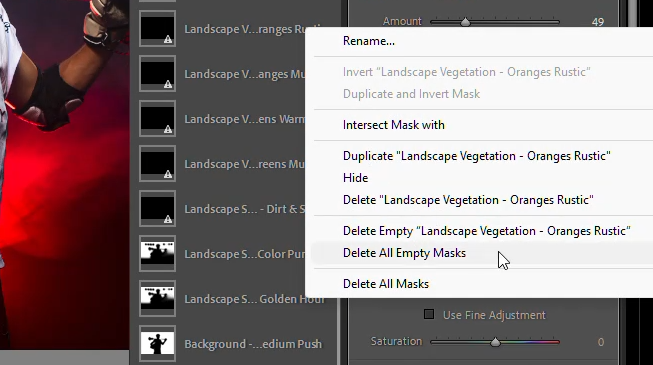Click the Amount slider label
The height and width of the screenshot is (365, 653).
point(402,21)
